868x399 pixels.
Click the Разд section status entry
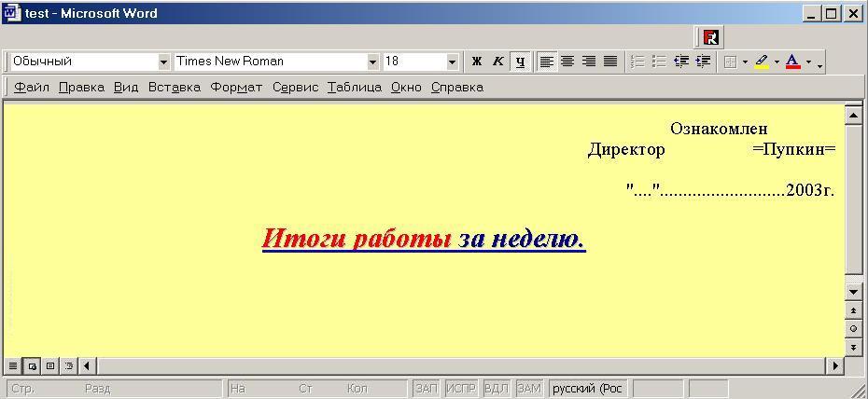point(97,389)
